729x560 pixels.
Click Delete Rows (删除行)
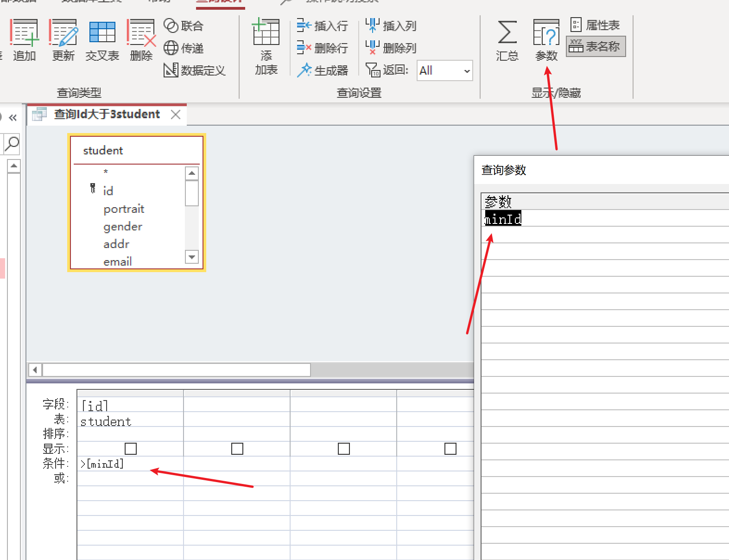[x=322, y=48]
